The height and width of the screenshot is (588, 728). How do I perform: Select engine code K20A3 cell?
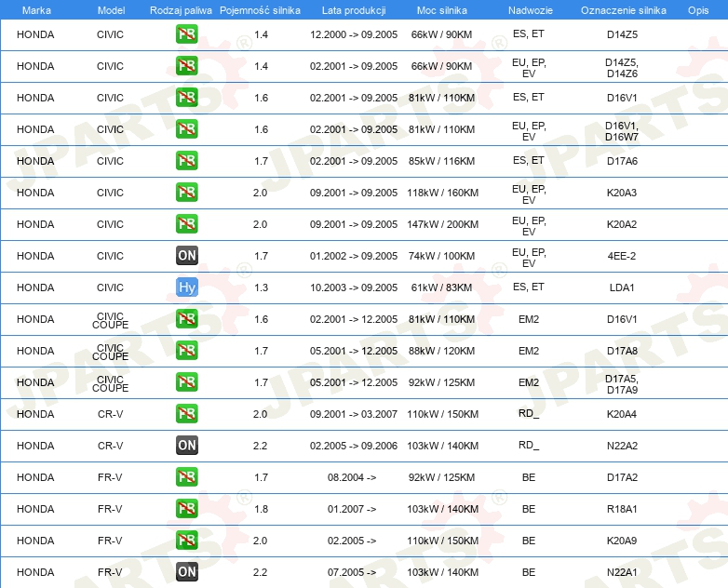point(622,193)
